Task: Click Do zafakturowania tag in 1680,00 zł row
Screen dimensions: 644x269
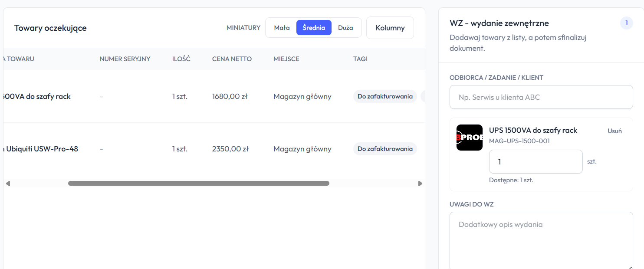Action: pos(385,96)
